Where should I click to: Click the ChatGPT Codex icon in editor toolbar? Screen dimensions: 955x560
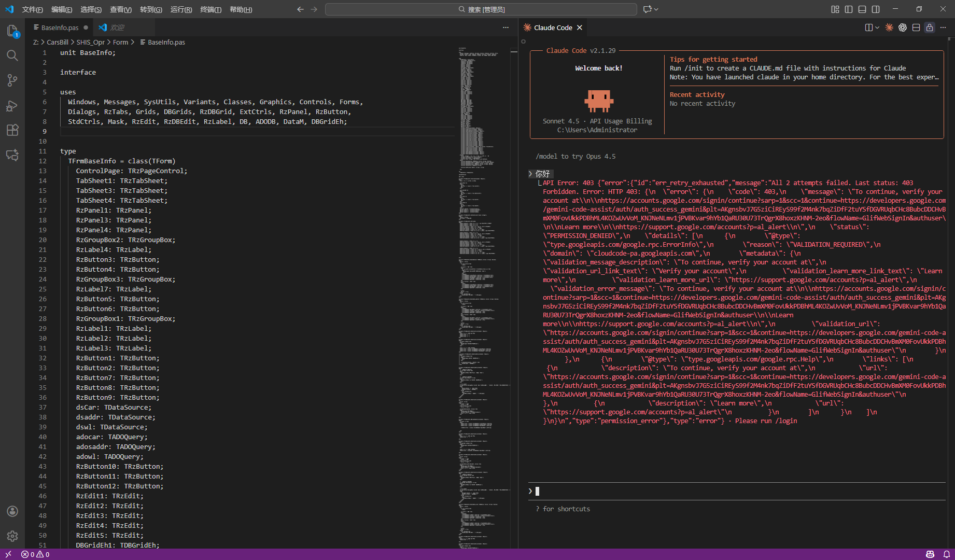pyautogui.click(x=903, y=27)
